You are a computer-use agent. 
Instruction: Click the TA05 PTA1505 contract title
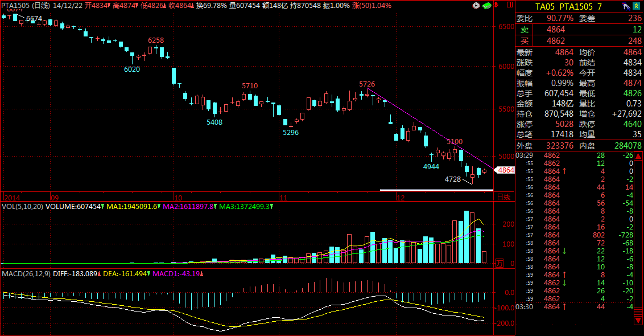click(x=570, y=6)
